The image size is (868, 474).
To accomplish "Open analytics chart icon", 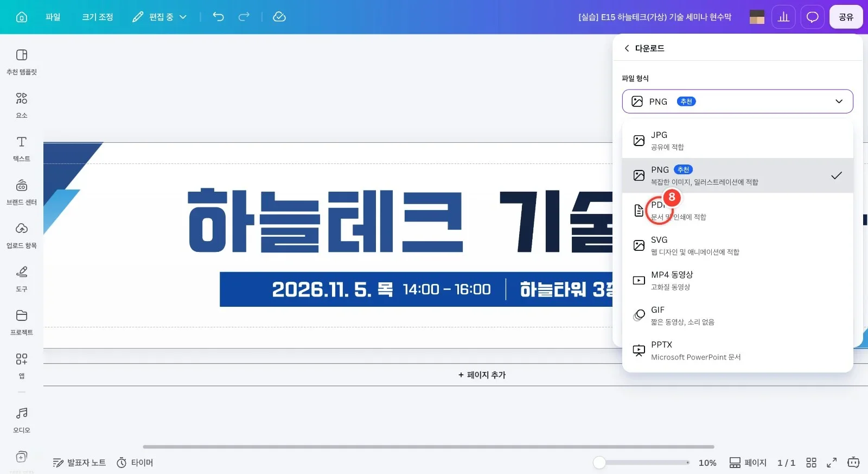I will point(783,17).
